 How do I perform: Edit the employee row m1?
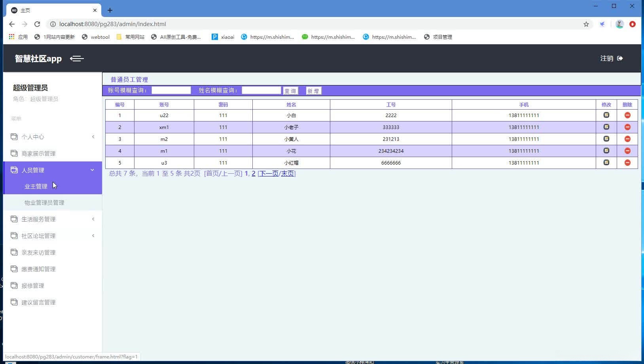pyautogui.click(x=606, y=151)
